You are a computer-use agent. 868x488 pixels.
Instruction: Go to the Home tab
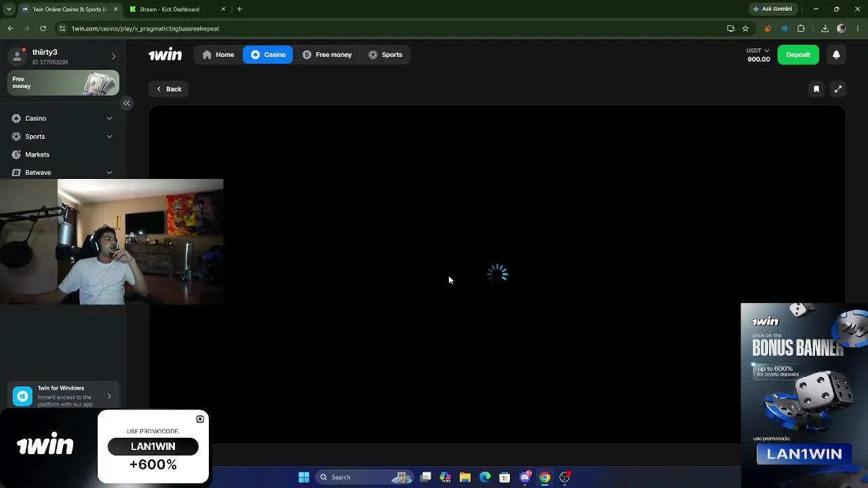click(218, 55)
